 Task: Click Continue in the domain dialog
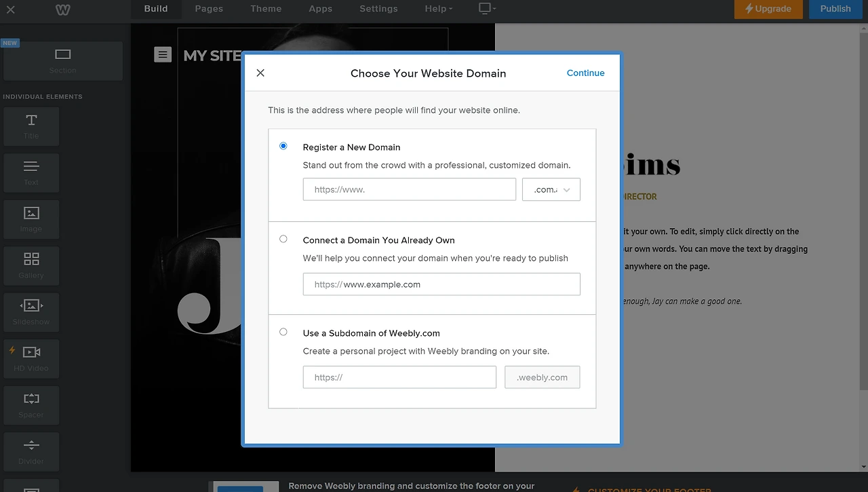[586, 73]
